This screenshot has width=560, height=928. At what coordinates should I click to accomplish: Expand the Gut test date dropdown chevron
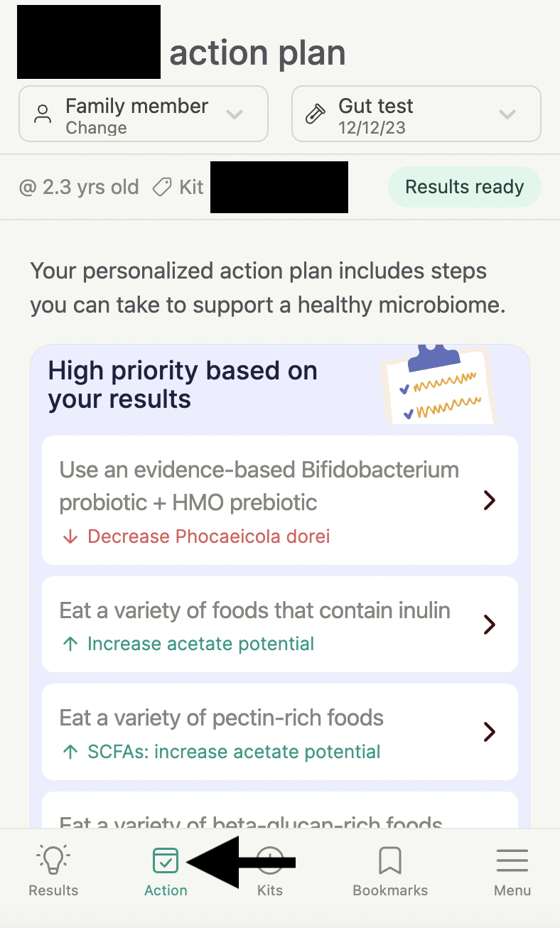click(x=507, y=114)
